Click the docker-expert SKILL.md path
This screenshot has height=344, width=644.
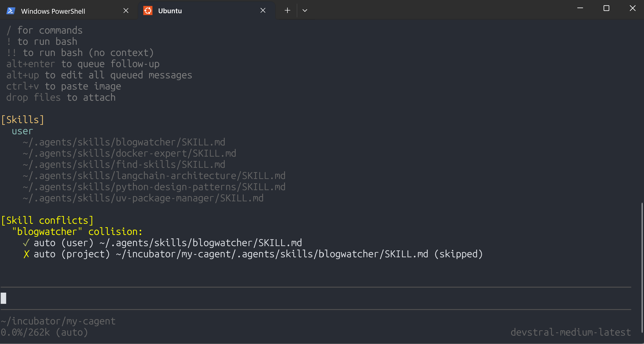click(x=129, y=153)
